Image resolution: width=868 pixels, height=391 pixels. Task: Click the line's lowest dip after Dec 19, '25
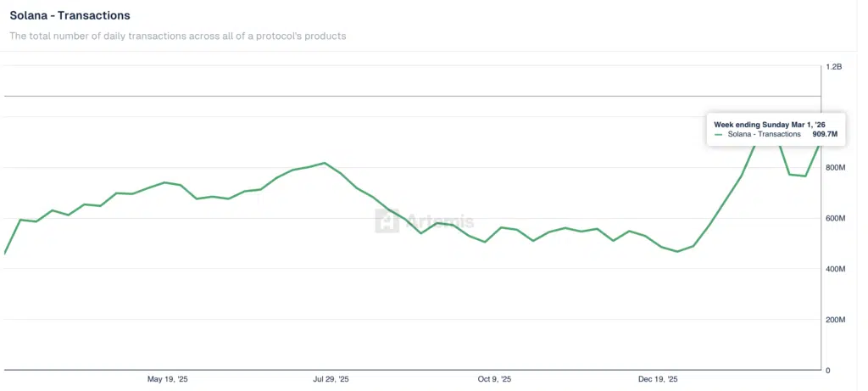[x=677, y=251]
